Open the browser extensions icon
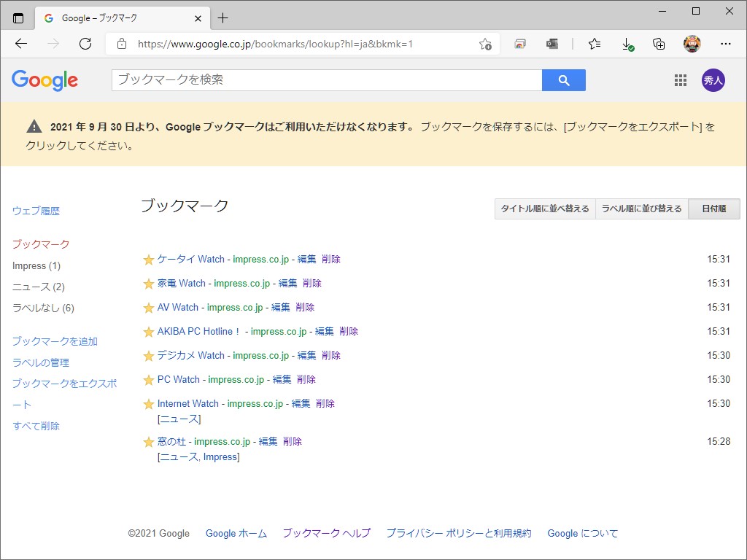Viewport: 747px width, 560px height. [x=520, y=44]
